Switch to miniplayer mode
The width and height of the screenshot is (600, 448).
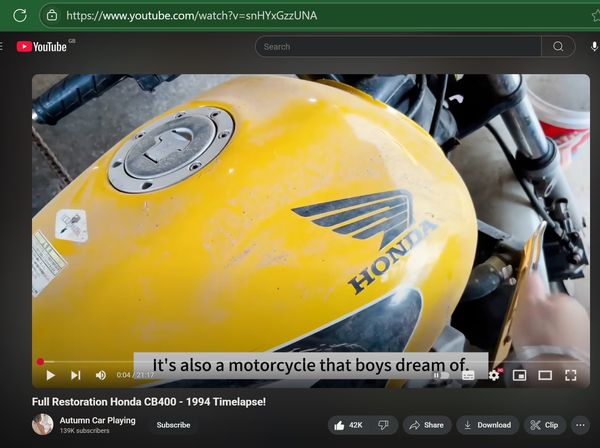pos(519,375)
